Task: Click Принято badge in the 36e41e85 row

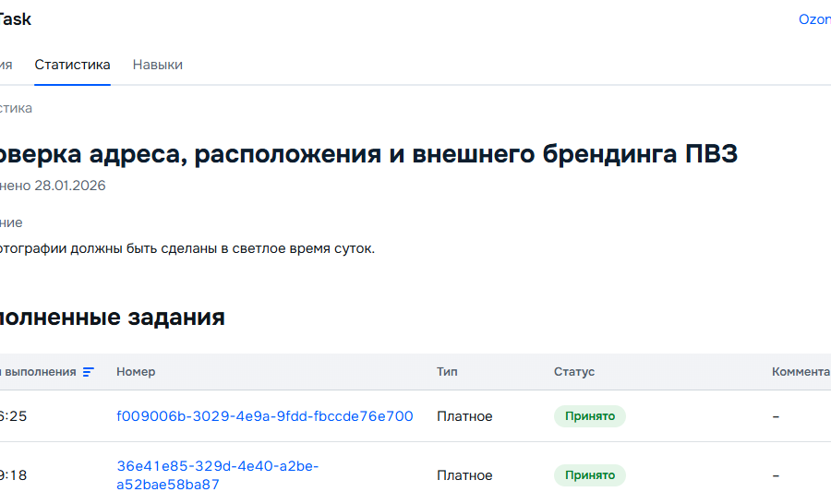Action: (590, 474)
